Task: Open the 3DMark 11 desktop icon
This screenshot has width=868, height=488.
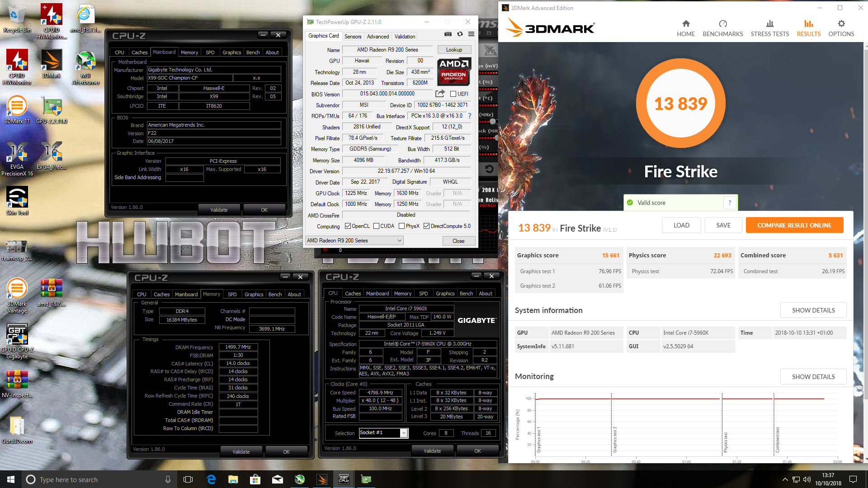Action: (x=17, y=110)
